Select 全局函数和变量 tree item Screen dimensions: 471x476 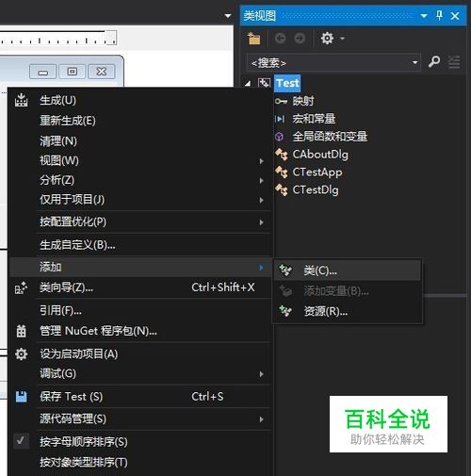[x=330, y=137]
